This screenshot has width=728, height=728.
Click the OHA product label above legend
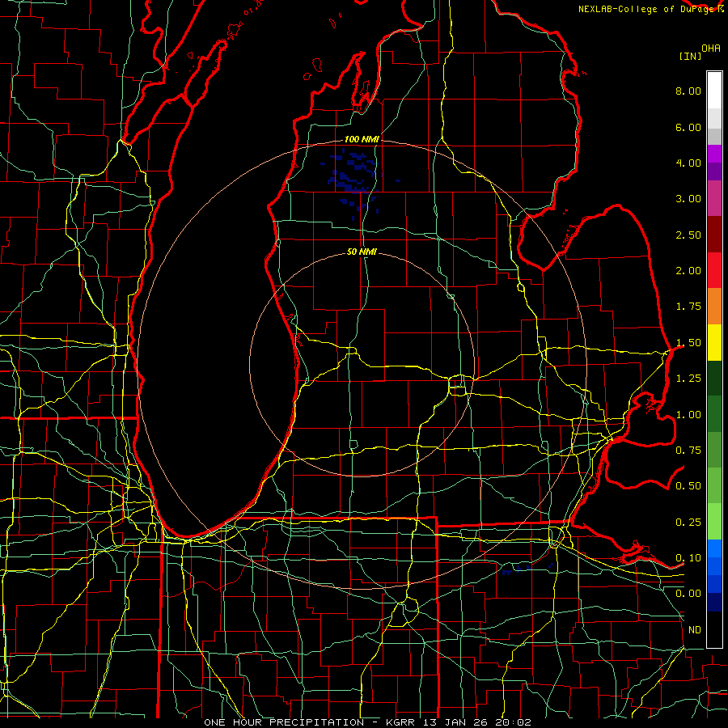click(711, 49)
